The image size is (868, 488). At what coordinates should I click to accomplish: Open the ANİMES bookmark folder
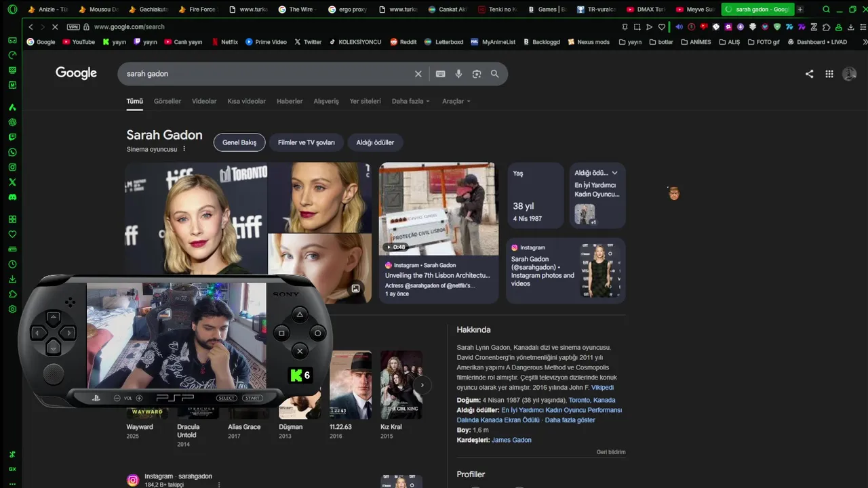(x=696, y=42)
